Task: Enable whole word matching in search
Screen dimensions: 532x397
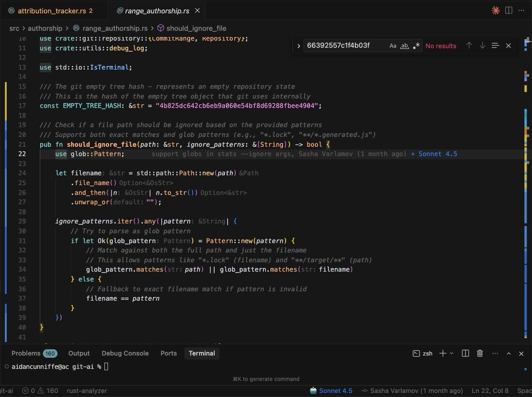Action: pyautogui.click(x=404, y=45)
